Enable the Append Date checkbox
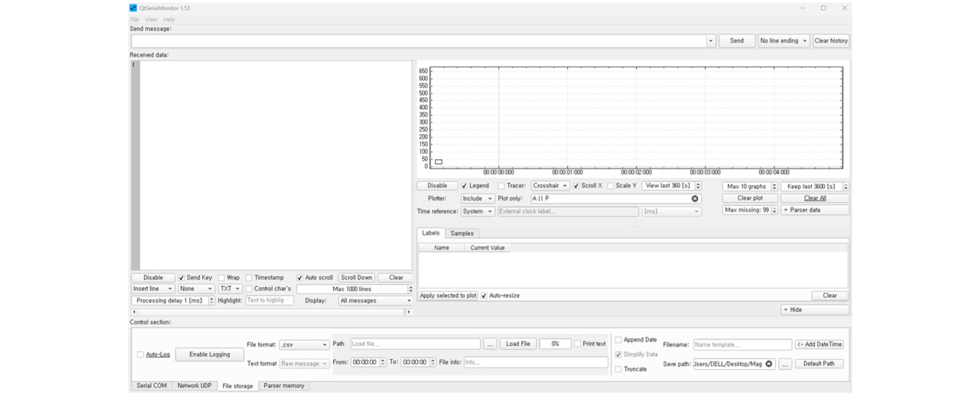 618,340
